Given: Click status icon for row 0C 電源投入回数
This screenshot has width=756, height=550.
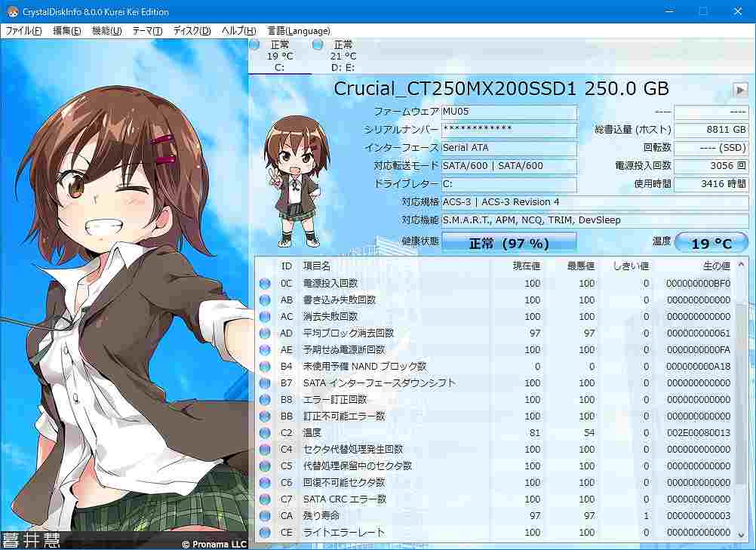Looking at the screenshot, I should point(265,284).
